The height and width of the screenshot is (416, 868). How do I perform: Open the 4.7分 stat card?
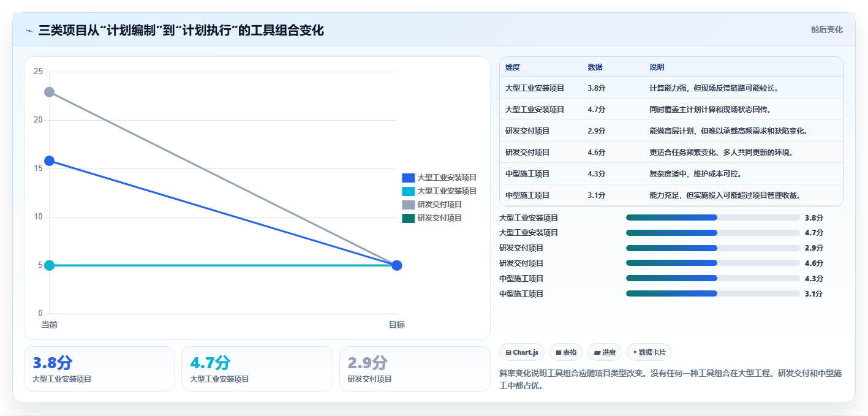[257, 369]
